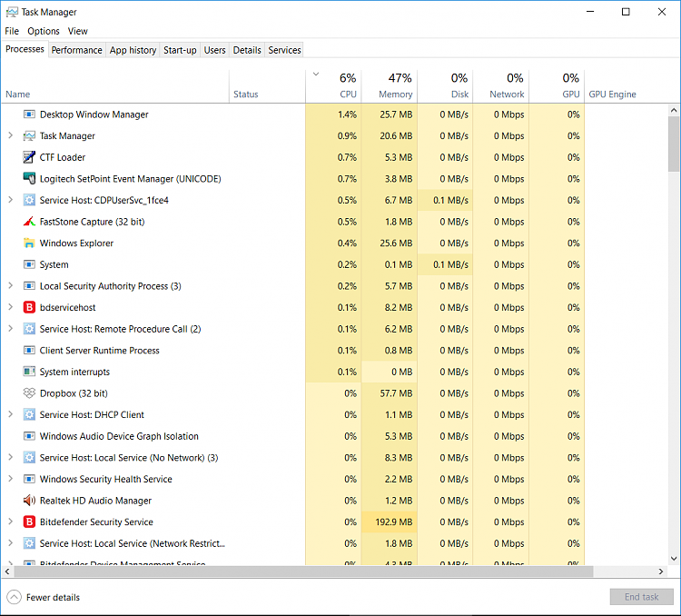Click the End task button
This screenshot has width=681, height=616.
coord(641,597)
